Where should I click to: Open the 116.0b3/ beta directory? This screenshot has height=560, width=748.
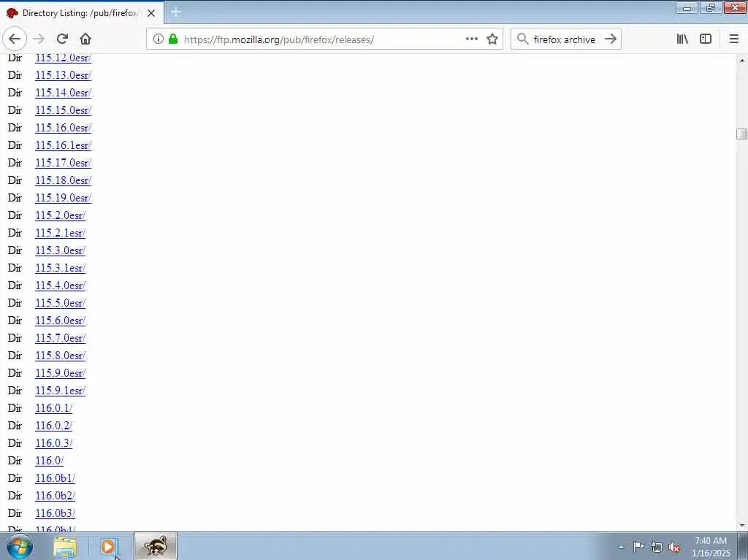click(55, 513)
